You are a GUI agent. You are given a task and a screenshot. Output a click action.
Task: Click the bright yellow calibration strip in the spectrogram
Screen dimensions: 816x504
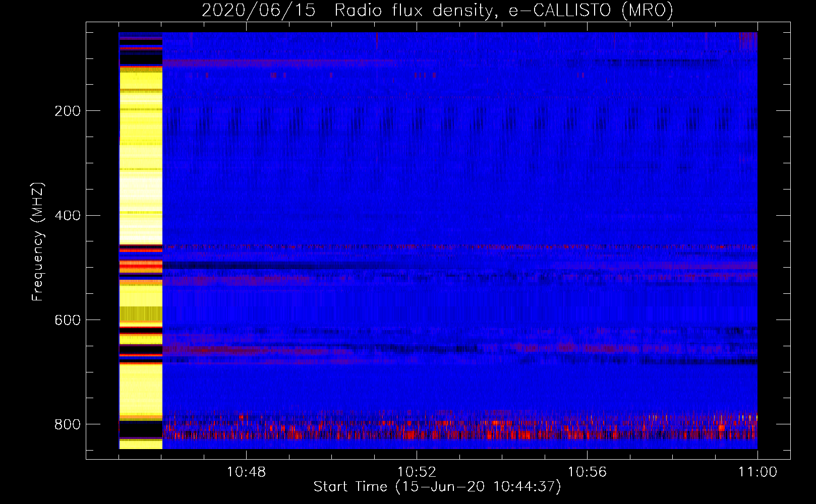(141, 240)
